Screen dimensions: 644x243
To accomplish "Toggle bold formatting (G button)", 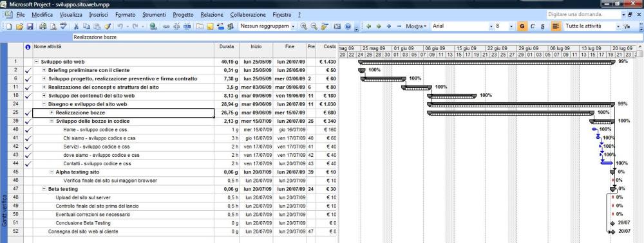I will pyautogui.click(x=522, y=26).
